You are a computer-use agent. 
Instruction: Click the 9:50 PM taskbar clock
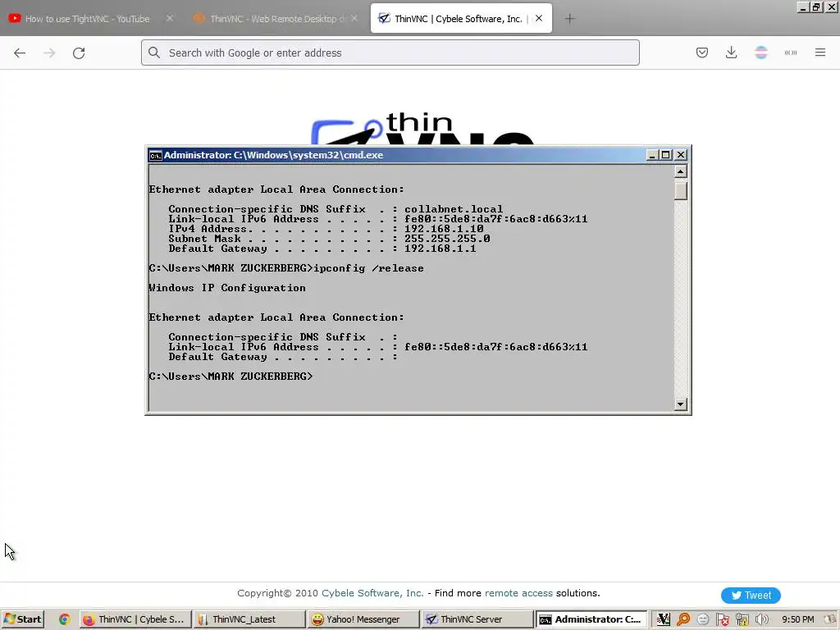click(x=797, y=619)
